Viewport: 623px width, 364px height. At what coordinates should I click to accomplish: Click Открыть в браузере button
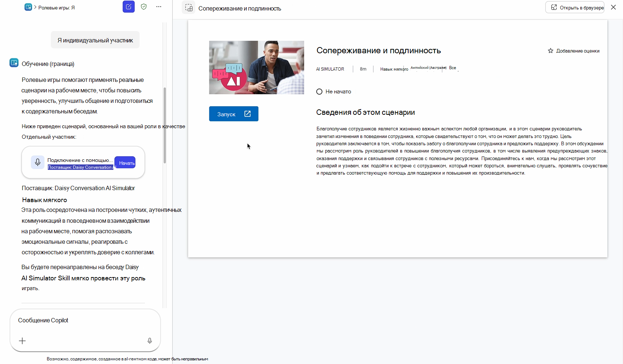tap(575, 7)
